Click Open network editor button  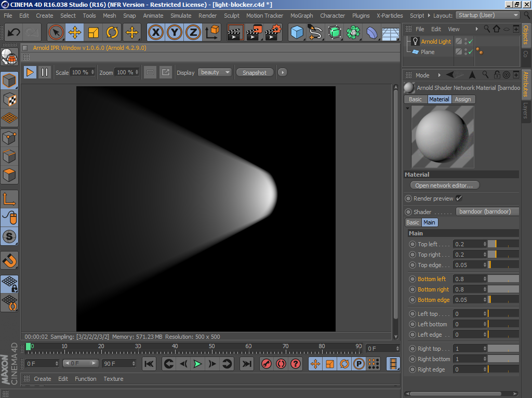point(444,185)
